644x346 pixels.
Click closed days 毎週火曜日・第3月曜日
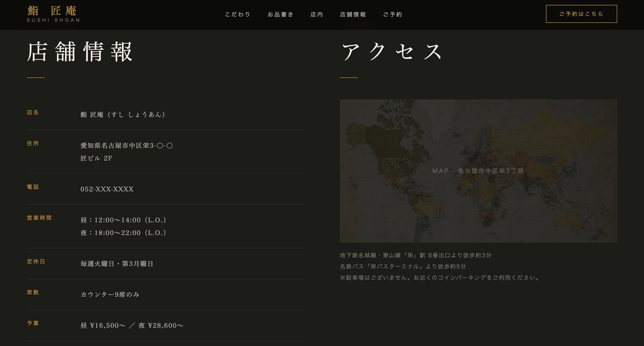coord(117,264)
